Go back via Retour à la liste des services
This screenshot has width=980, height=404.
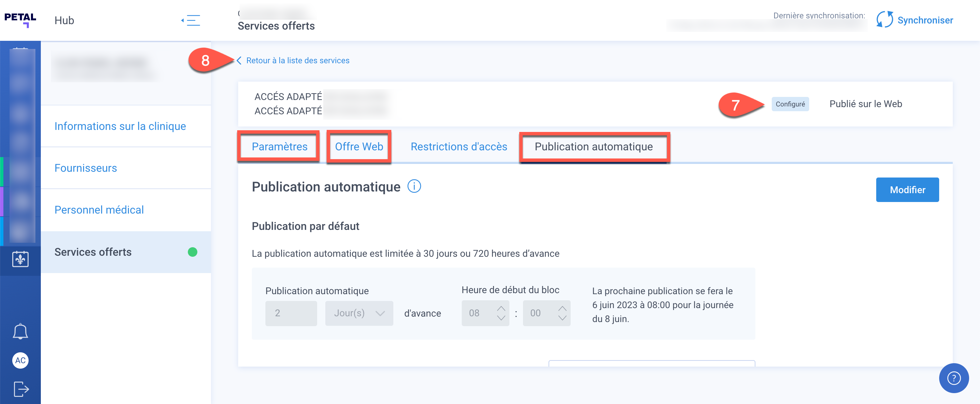coord(297,61)
